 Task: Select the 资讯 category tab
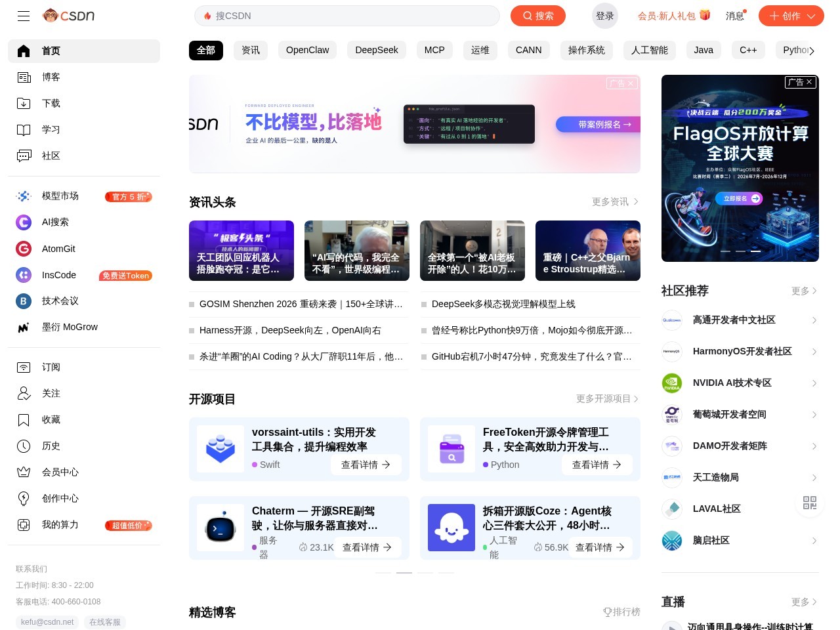tap(251, 51)
